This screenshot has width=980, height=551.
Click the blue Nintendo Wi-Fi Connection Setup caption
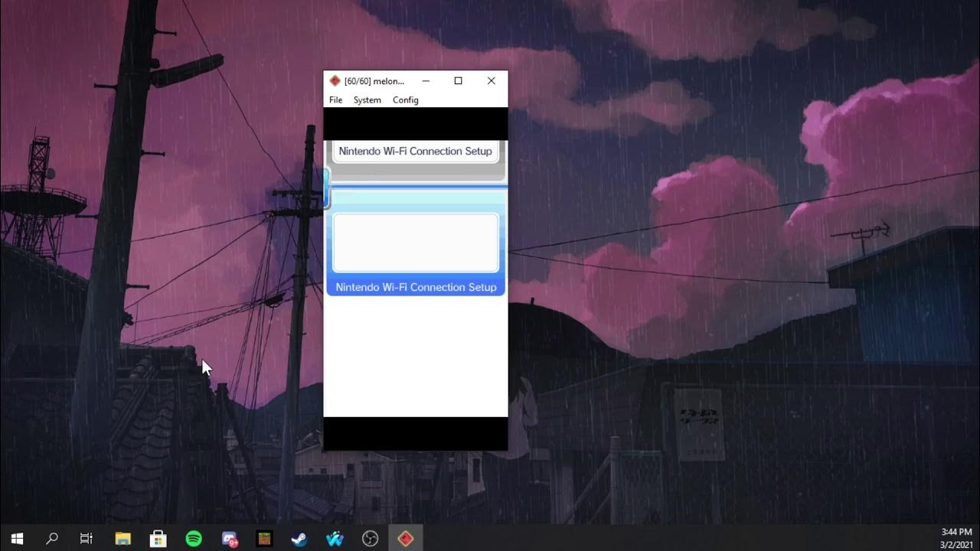(416, 287)
